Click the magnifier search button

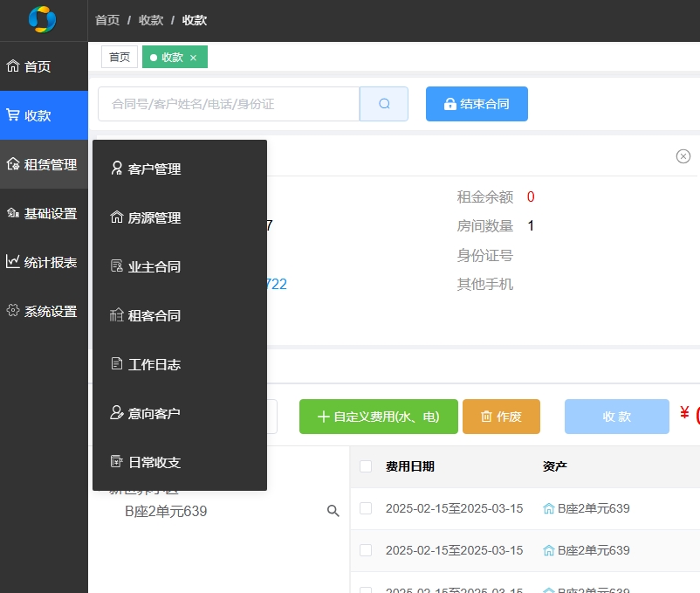(384, 104)
